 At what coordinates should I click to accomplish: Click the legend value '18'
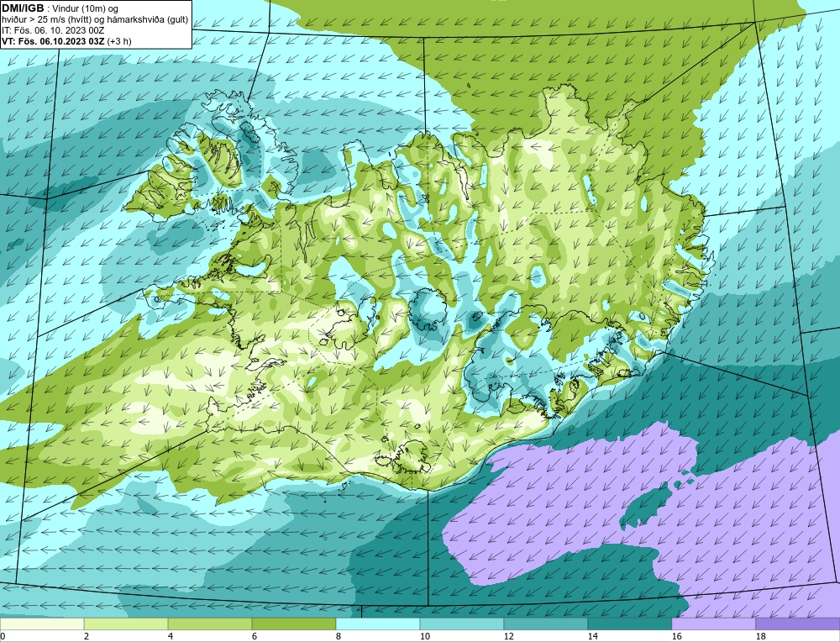point(761,636)
